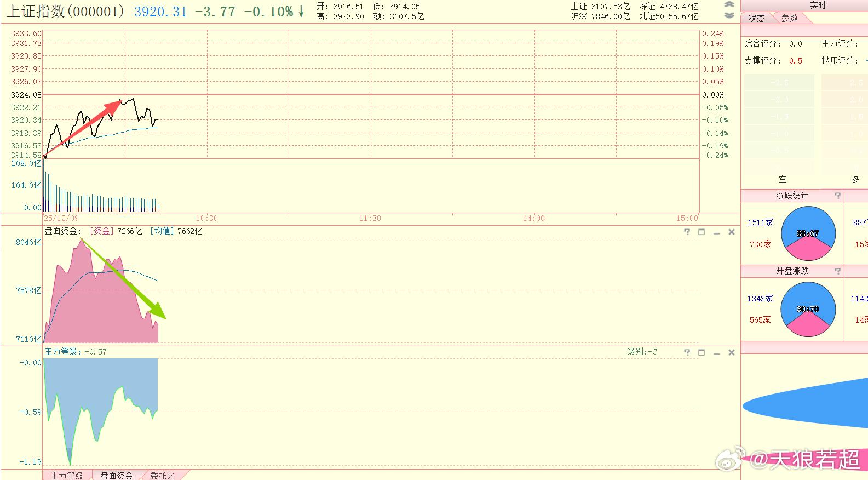Click the 25/12/09 date on the time axis

pyautogui.click(x=61, y=218)
